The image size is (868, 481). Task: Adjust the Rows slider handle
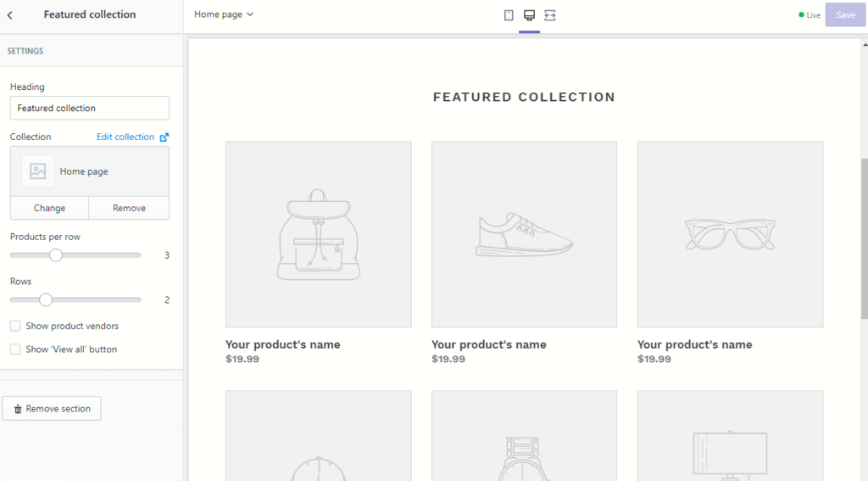pos(46,299)
